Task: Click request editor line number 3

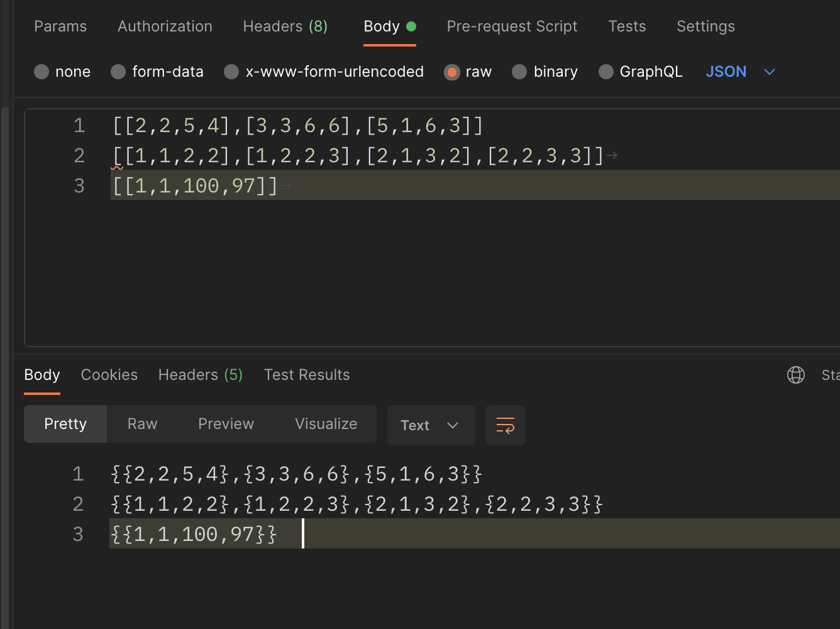Action: tap(79, 186)
